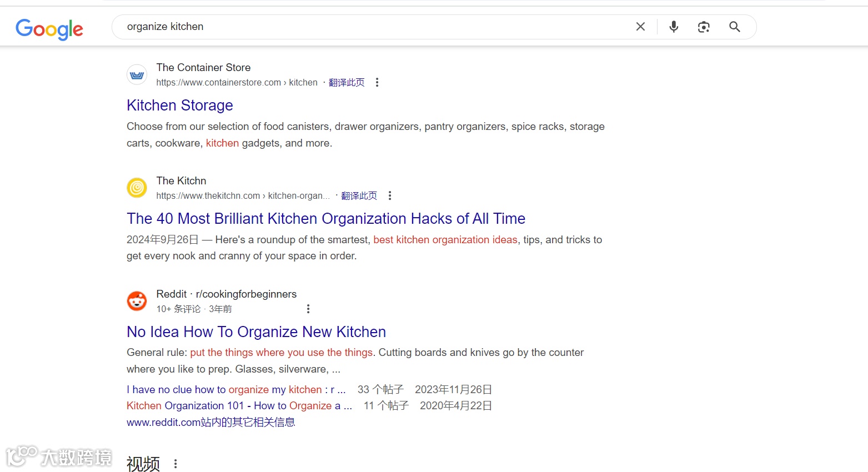Click the '10+ 条评论 · 3年前' text

[x=194, y=309]
